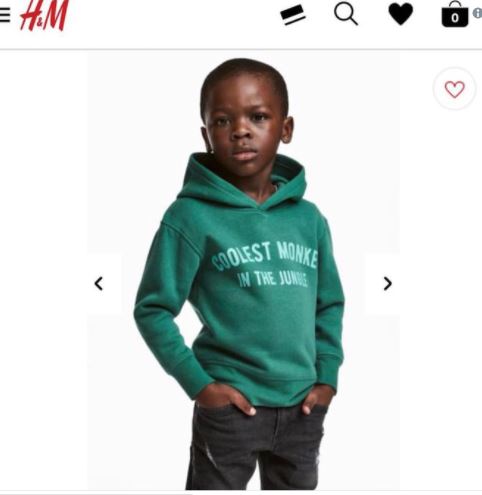Viewport: 482px width, 495px height.
Task: Open the shopping bag
Action: coord(455,14)
